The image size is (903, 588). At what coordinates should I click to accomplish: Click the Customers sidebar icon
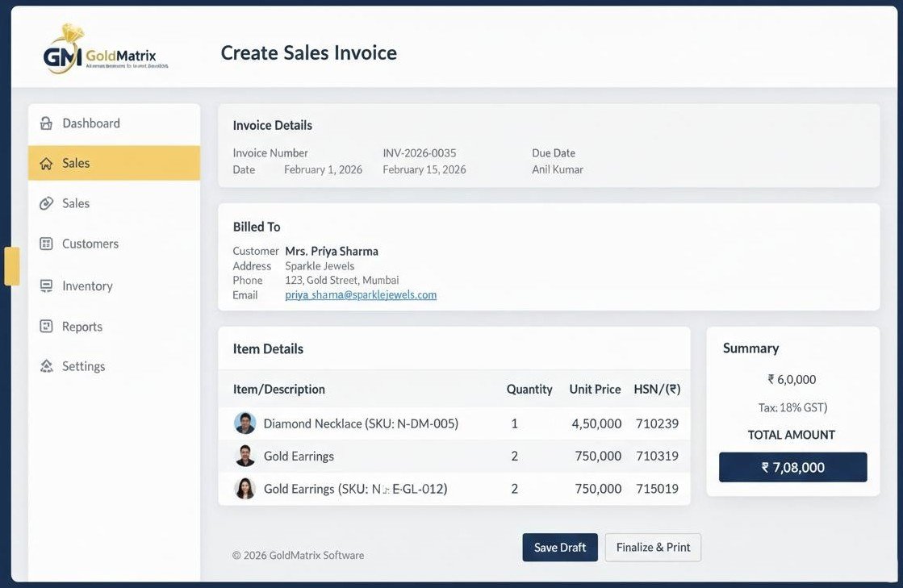tap(47, 244)
